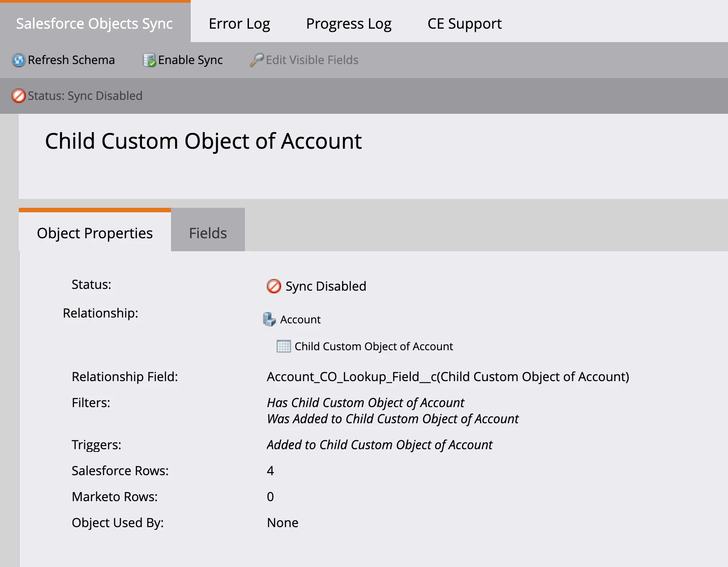Click the 'Salesforce Rows:' label
The image size is (728, 567).
tap(120, 471)
